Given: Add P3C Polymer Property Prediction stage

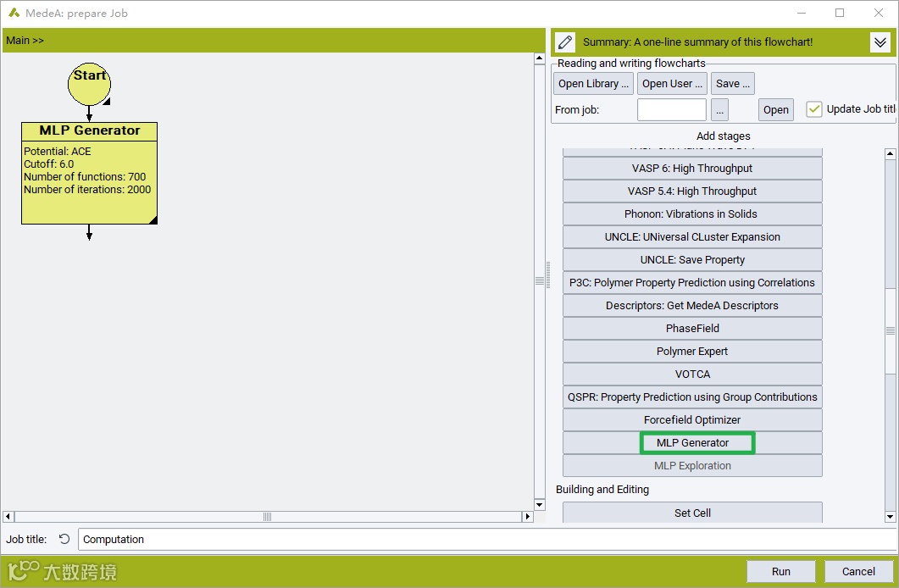Looking at the screenshot, I should tap(692, 282).
